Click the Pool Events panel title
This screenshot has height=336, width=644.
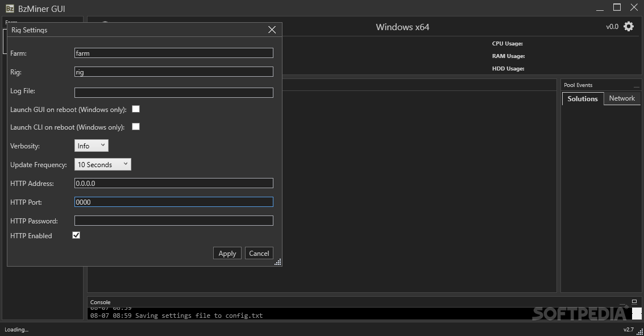point(578,85)
